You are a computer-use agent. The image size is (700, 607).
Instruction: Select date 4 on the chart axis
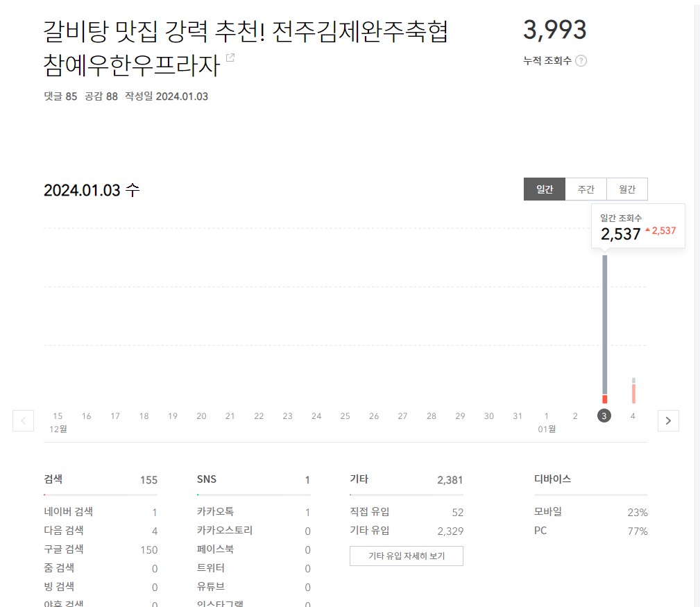[x=633, y=416]
